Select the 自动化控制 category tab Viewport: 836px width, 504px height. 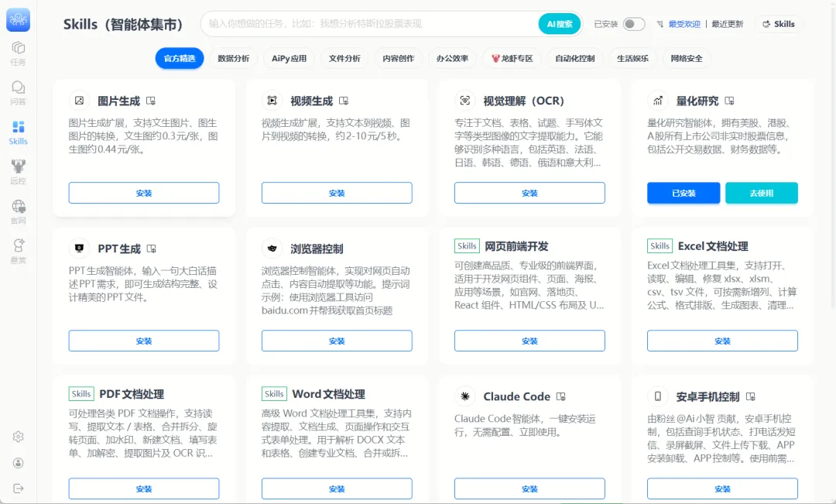coord(574,59)
